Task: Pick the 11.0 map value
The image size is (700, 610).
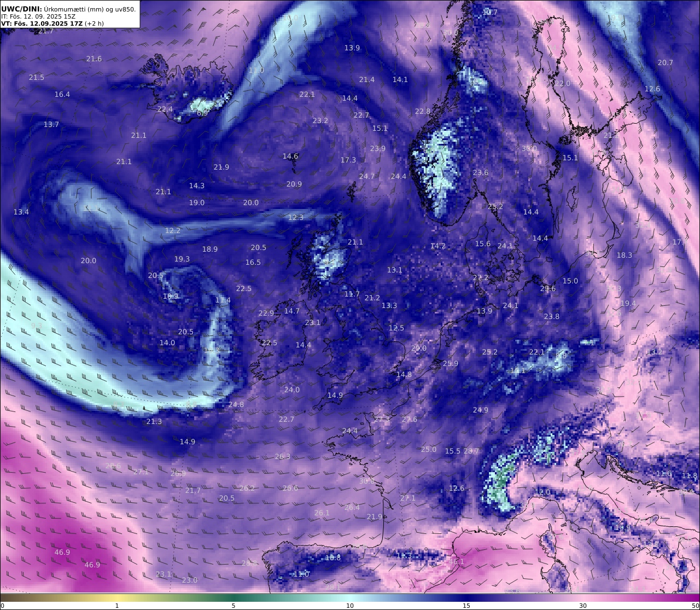Action: (x=301, y=574)
